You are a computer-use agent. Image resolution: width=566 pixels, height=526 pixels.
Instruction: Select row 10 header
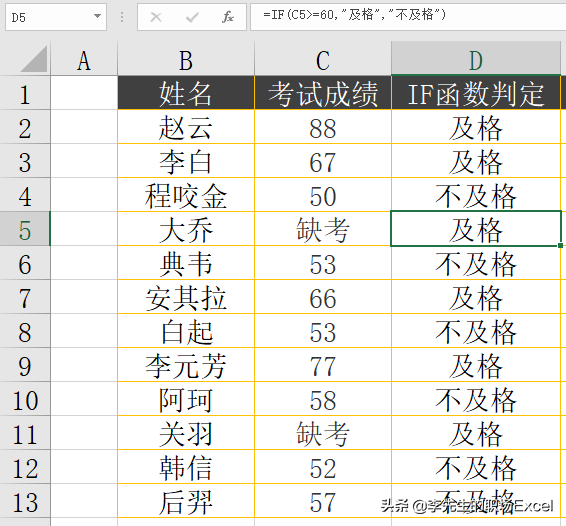[25, 399]
